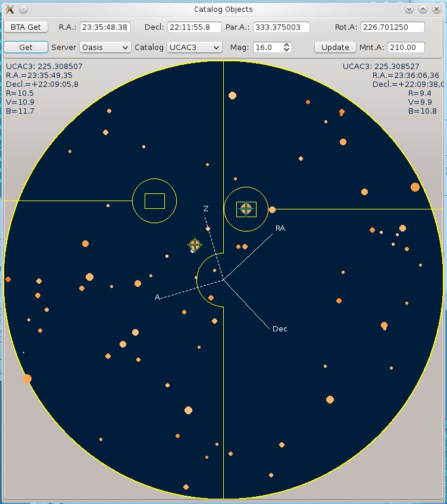Viewport: 447px width, 504px height.
Task: Click the large star at top near center line
Action: tap(232, 95)
